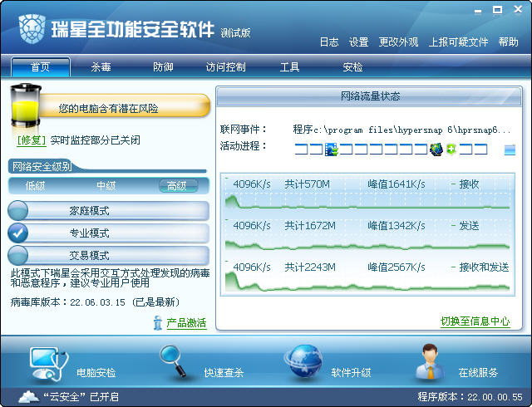Click the "云安全" 已开启 status text
Screen dimensions: 532x407
(81, 397)
